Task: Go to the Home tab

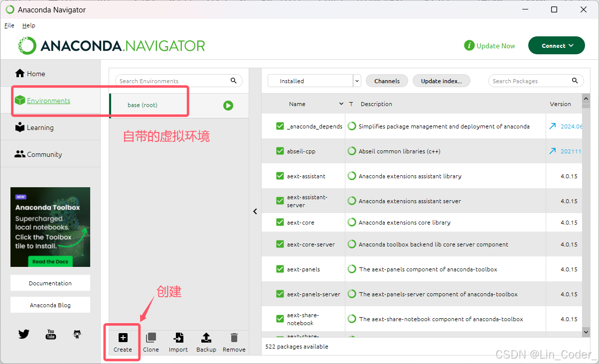Action: [51, 74]
